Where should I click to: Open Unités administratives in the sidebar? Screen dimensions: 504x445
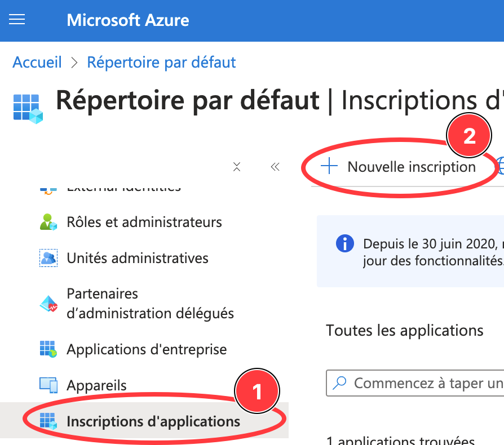tap(138, 258)
